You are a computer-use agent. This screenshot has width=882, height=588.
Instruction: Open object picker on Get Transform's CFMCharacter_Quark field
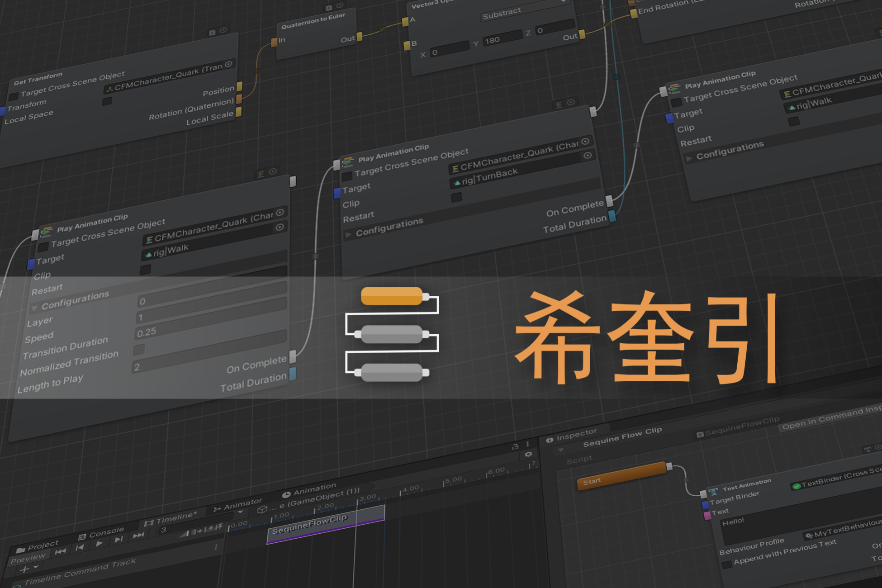(x=228, y=64)
